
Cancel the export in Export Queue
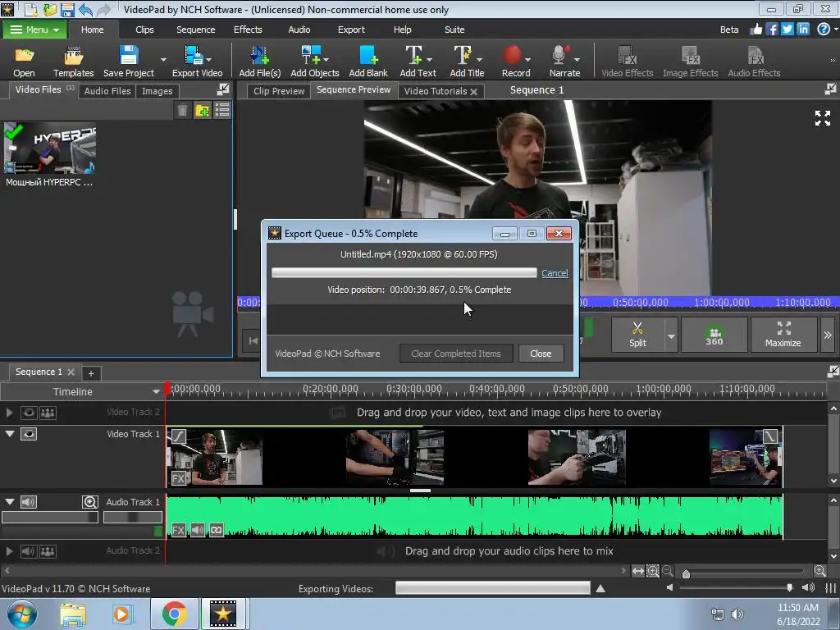click(555, 273)
